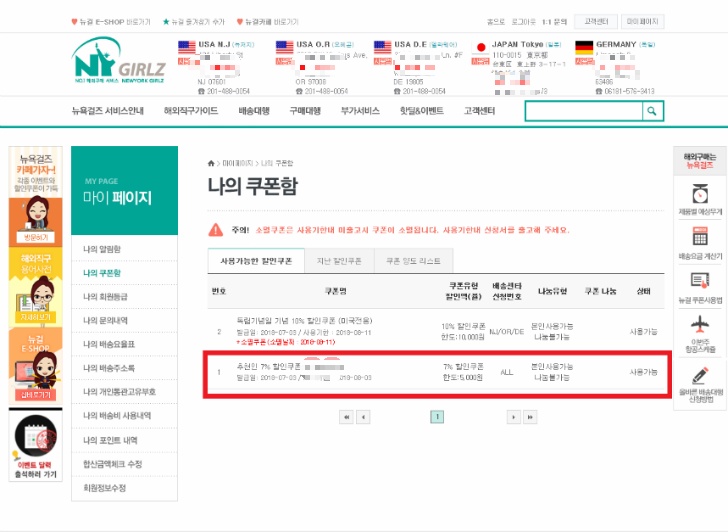
Task: Open 나의 문의내역 in sidebar
Action: coord(124,320)
